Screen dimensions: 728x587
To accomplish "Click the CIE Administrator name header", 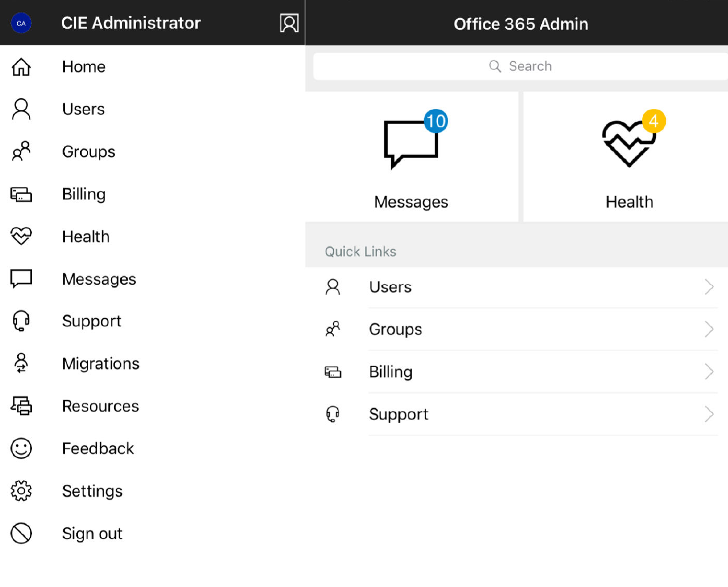I will pos(131,23).
